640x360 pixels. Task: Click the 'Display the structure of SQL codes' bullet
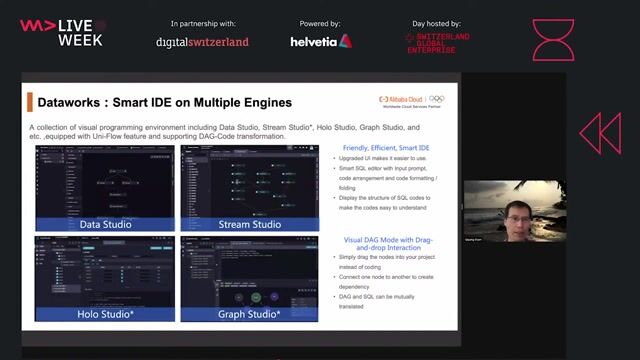click(x=384, y=202)
